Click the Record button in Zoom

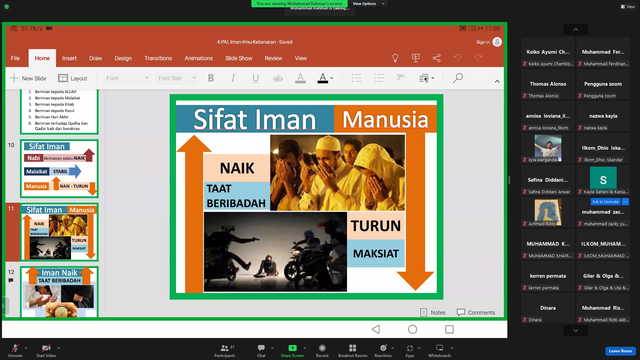[322, 350]
